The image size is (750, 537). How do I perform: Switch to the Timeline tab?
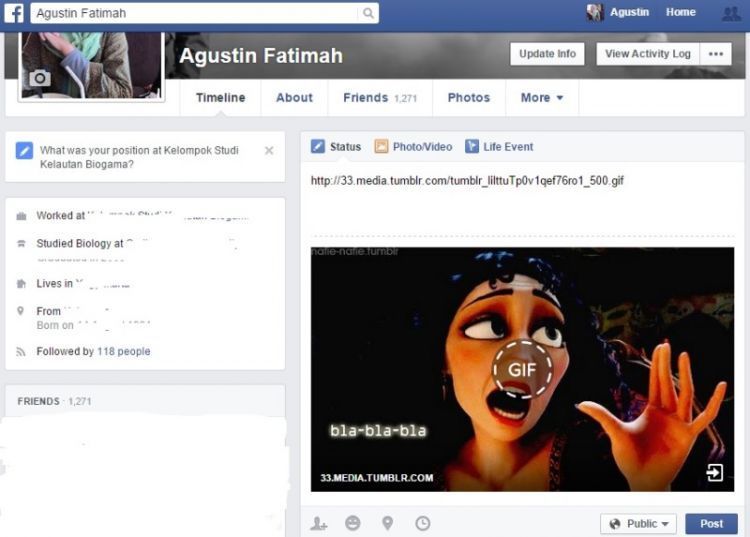(221, 98)
